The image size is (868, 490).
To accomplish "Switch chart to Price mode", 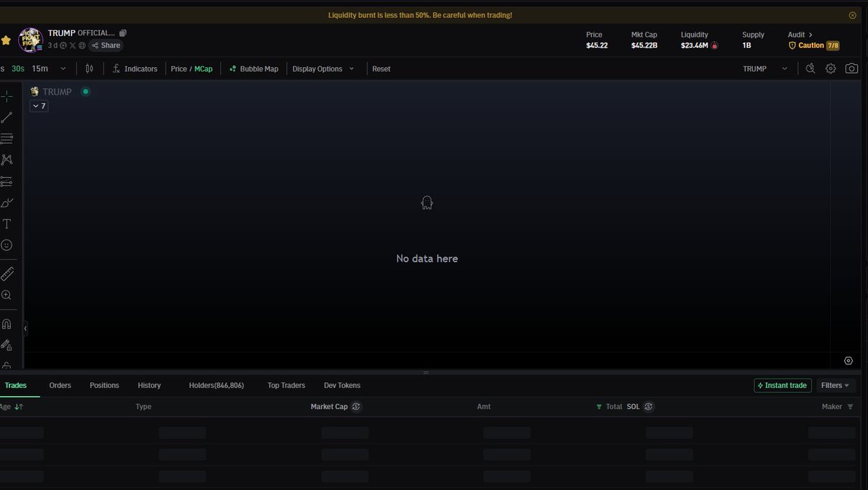I will [x=179, y=69].
